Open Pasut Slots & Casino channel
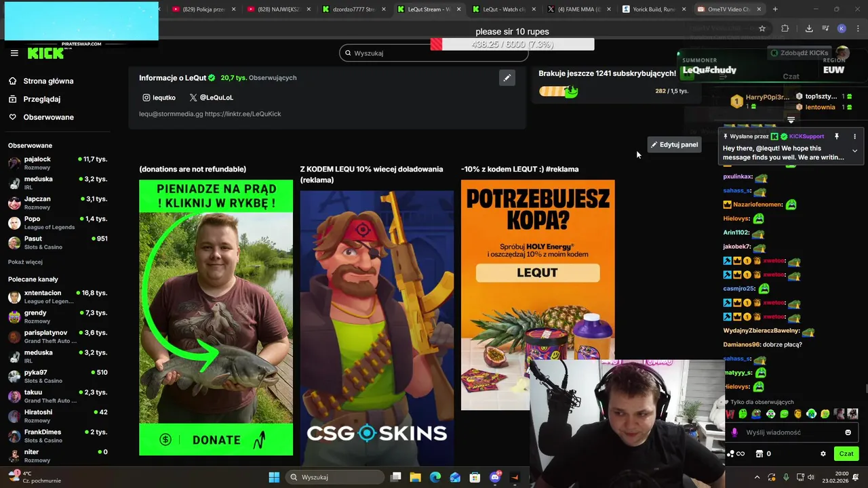 point(58,243)
